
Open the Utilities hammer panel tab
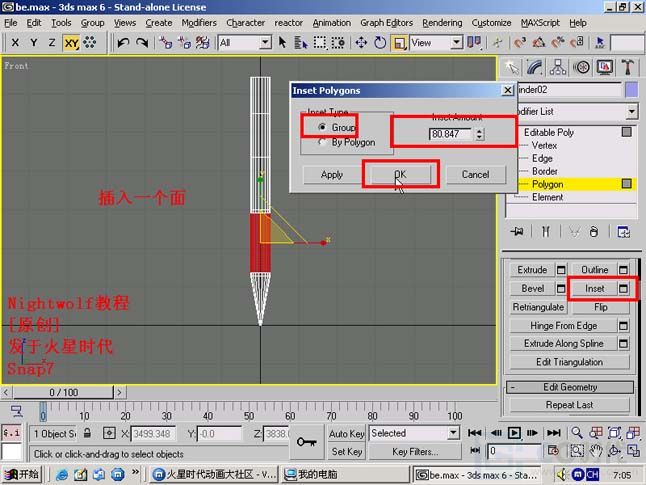628,67
